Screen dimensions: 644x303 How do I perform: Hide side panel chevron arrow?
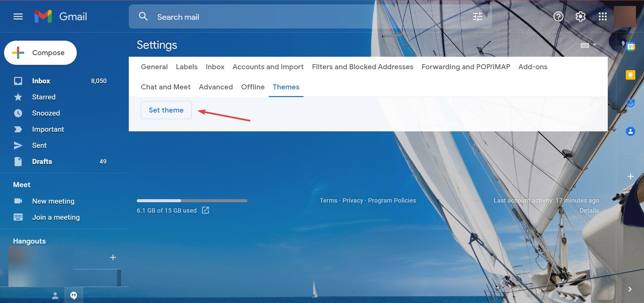[x=630, y=289]
